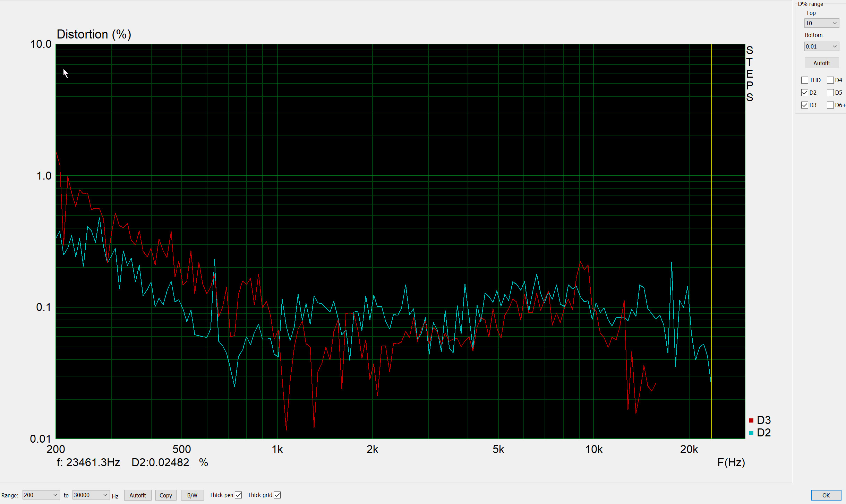Expand the Range end frequency dropdown
Image resolution: width=846 pixels, height=504 pixels.
[x=91, y=495]
